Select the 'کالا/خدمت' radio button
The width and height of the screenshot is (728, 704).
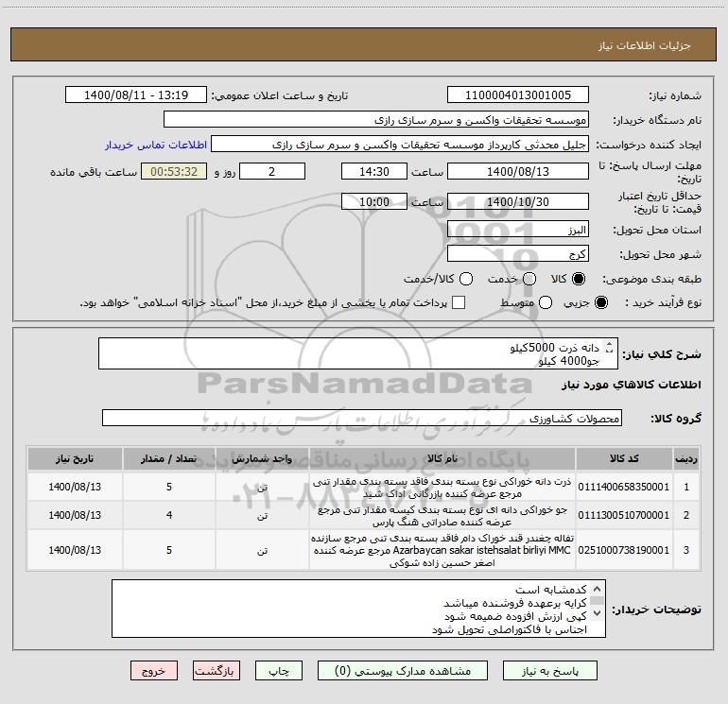(466, 279)
